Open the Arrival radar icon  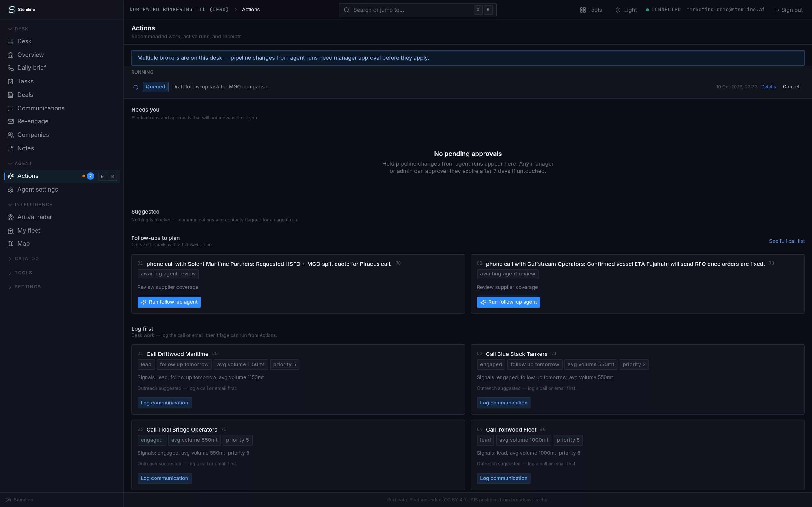[x=10, y=217]
